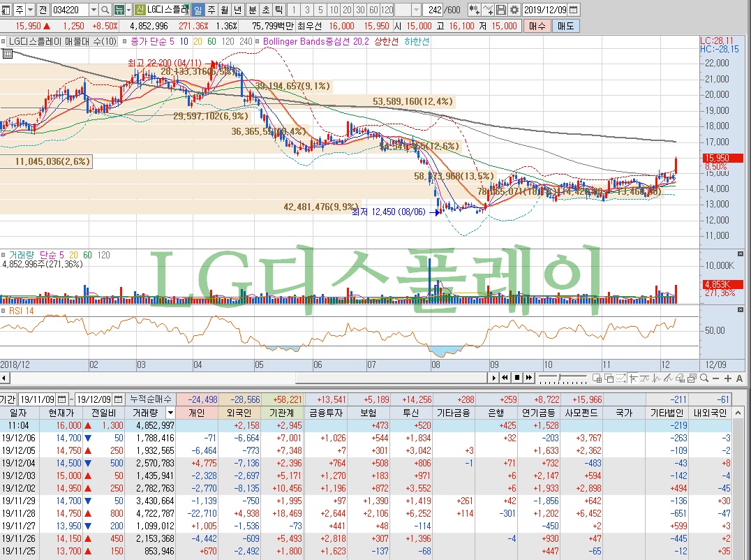
Task: Click the green 뉴 news icon
Action: tap(119, 10)
